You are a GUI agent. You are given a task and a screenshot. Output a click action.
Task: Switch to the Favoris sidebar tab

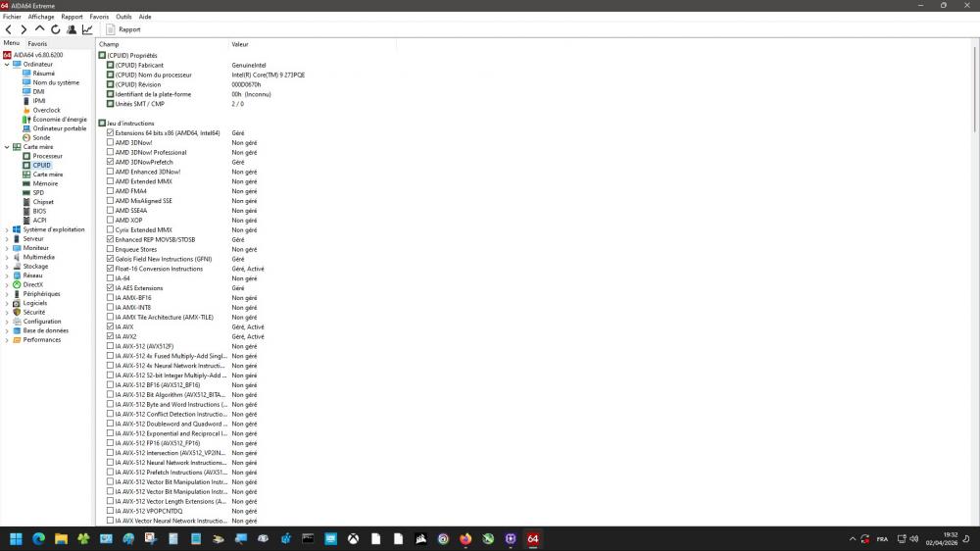pos(37,44)
